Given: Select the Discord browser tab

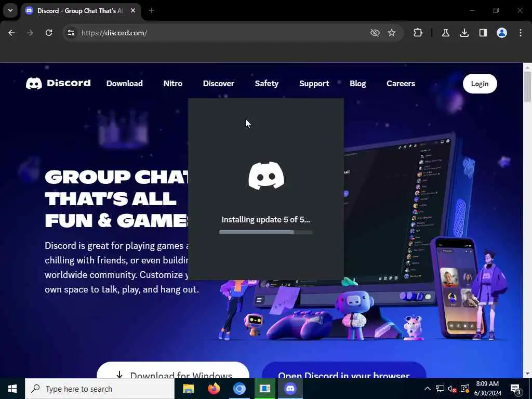Looking at the screenshot, I should (81, 11).
